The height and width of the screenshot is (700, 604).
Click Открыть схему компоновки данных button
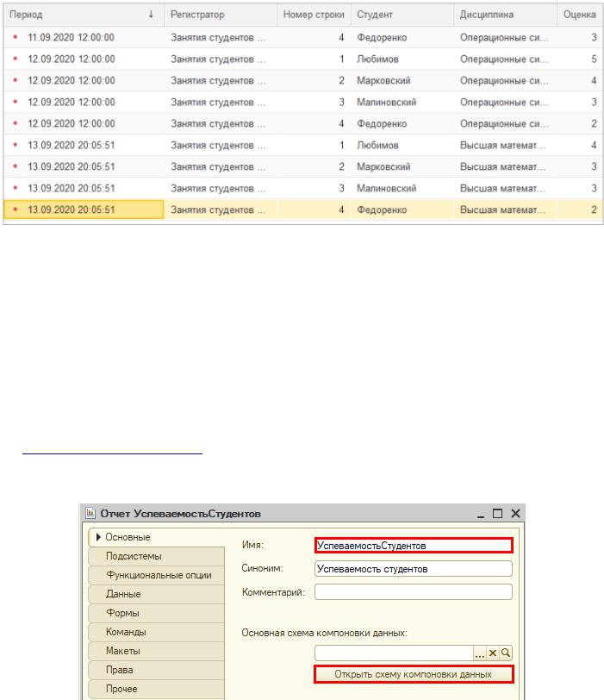(x=414, y=674)
